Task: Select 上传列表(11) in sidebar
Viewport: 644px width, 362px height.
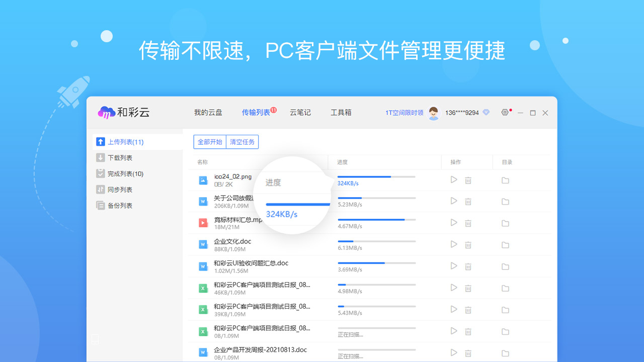Action: point(138,142)
